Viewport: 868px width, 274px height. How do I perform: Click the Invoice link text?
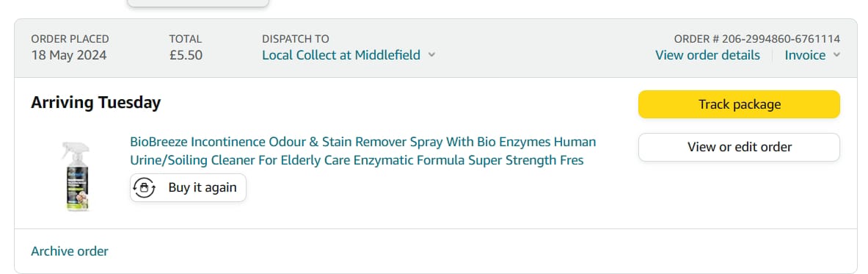click(805, 55)
